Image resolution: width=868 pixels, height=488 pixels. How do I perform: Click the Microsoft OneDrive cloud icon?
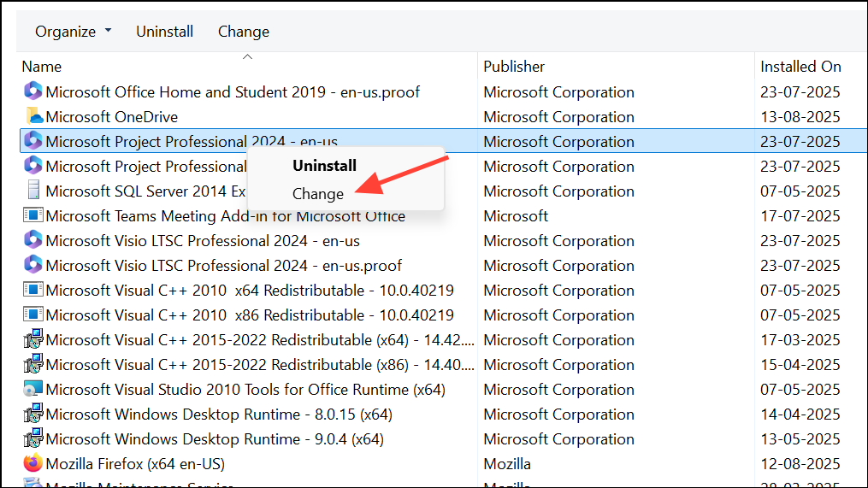click(x=33, y=117)
